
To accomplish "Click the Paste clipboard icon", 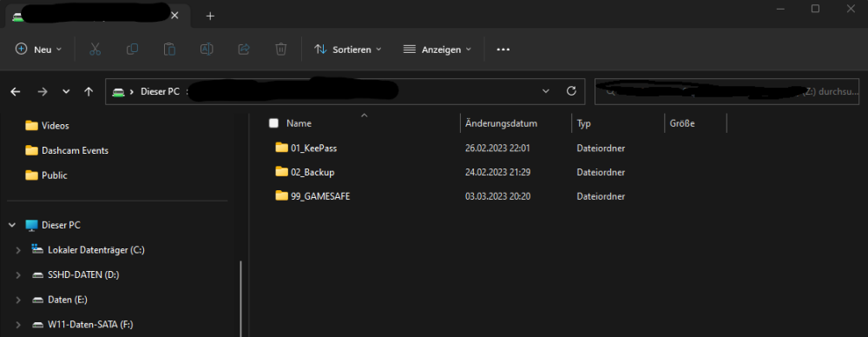I will (x=169, y=50).
